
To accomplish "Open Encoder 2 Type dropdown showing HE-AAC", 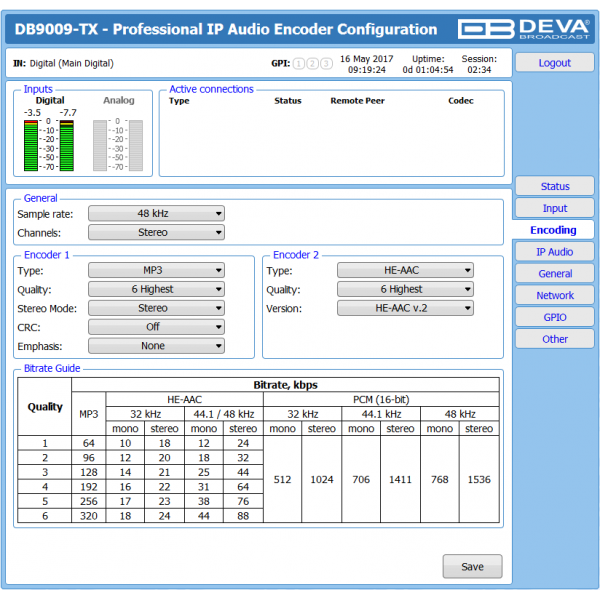I will point(405,270).
